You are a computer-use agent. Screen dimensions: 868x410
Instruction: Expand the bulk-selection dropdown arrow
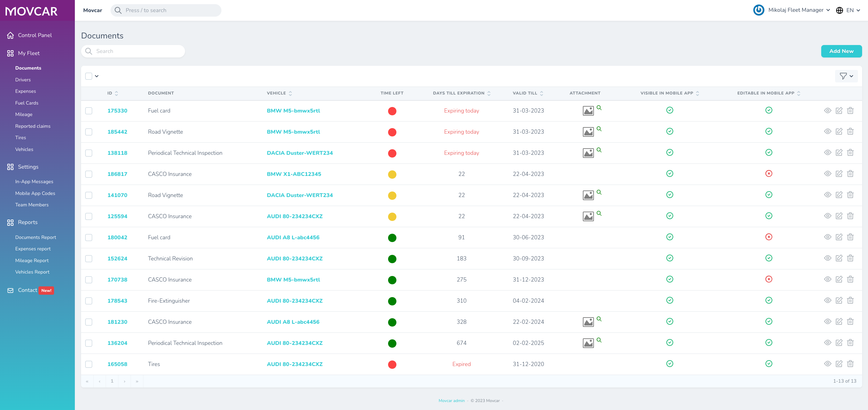[97, 76]
